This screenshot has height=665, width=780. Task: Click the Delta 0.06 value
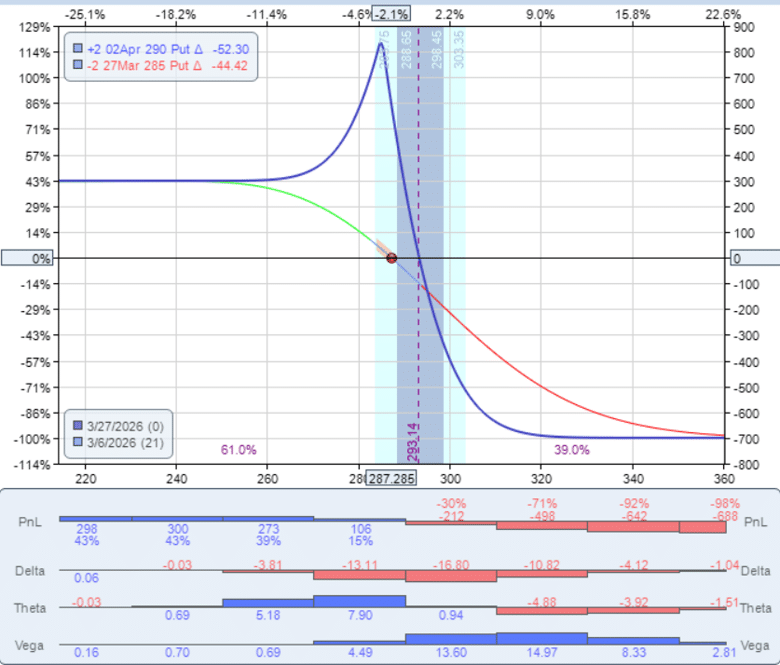point(87,578)
